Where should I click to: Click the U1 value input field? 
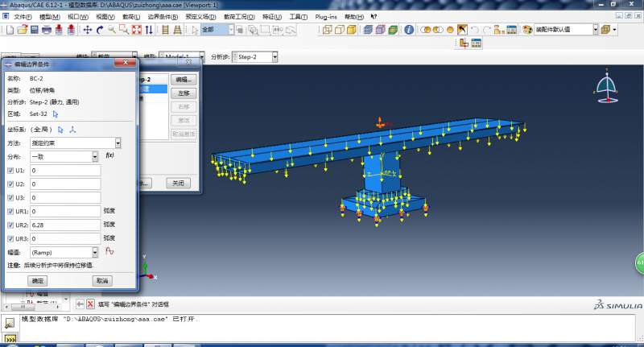coord(65,171)
